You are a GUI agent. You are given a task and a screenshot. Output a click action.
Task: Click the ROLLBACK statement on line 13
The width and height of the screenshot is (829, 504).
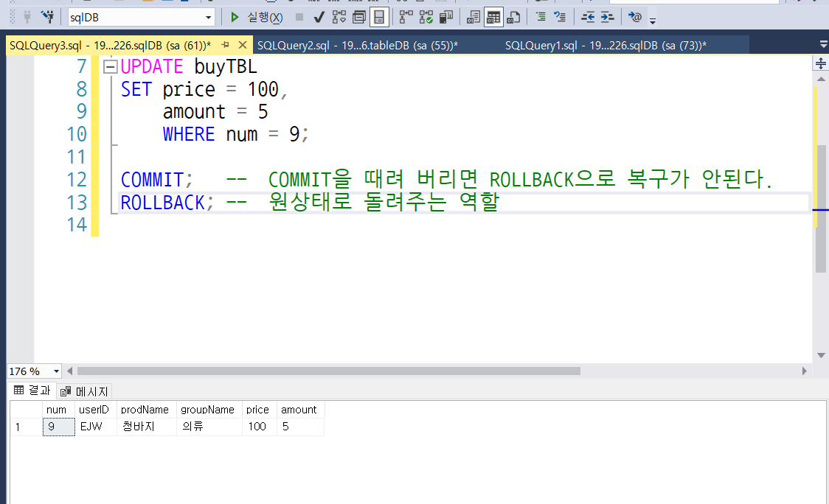tap(167, 203)
